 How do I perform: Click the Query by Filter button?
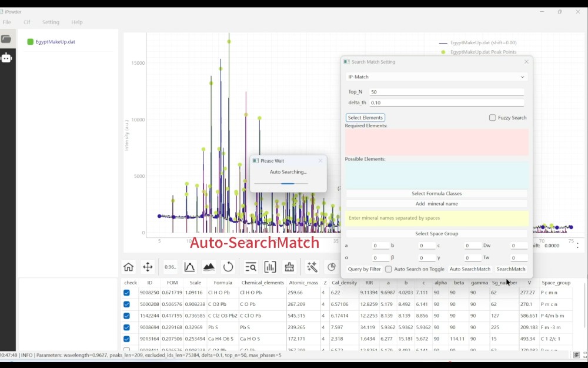(x=364, y=269)
